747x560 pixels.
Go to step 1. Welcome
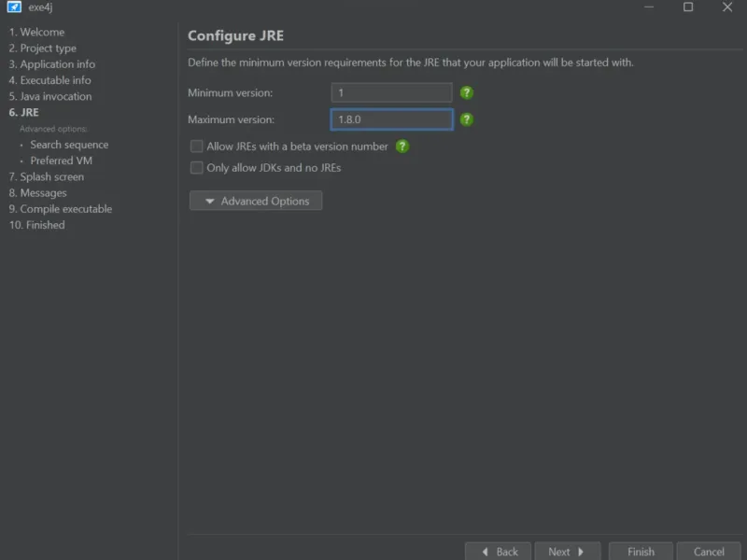[36, 32]
